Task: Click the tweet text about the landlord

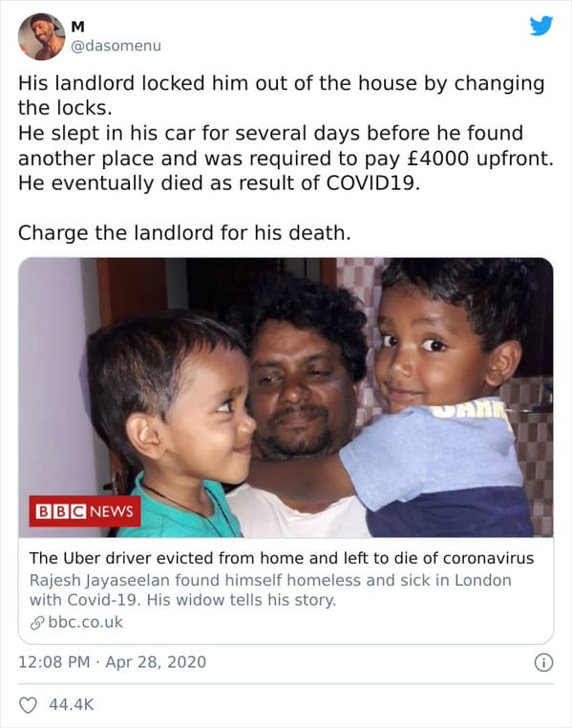Action: point(286,133)
